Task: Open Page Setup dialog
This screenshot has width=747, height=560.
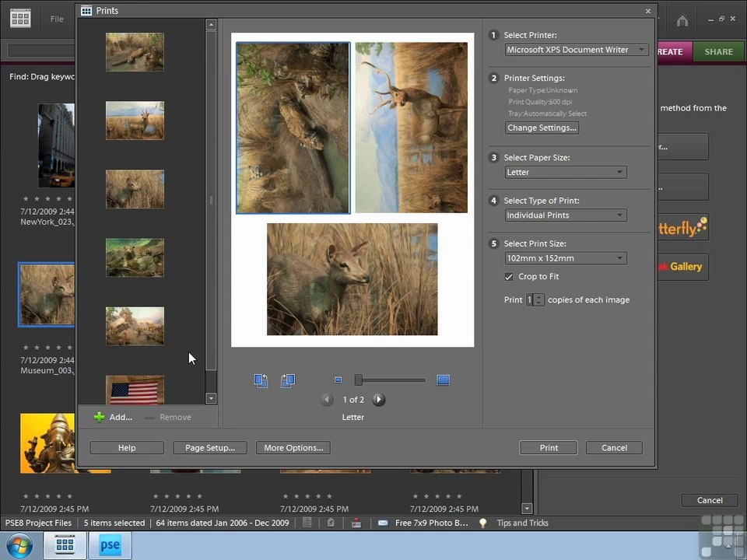Action: (209, 448)
